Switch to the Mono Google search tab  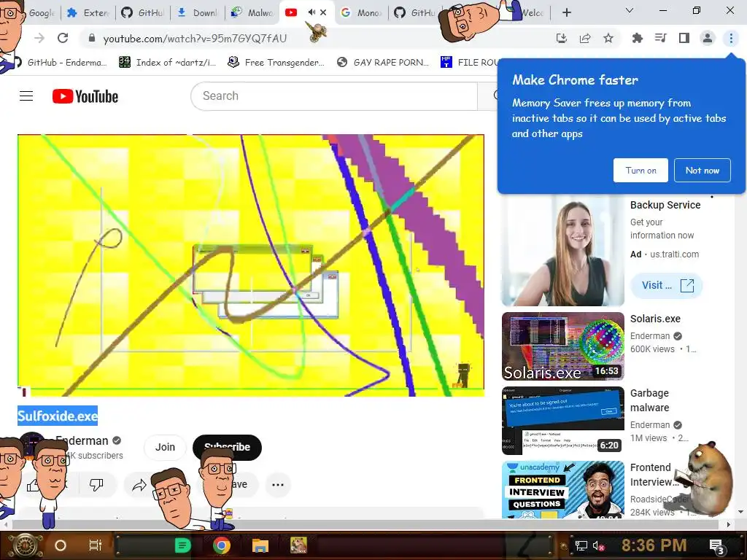pyautogui.click(x=362, y=13)
